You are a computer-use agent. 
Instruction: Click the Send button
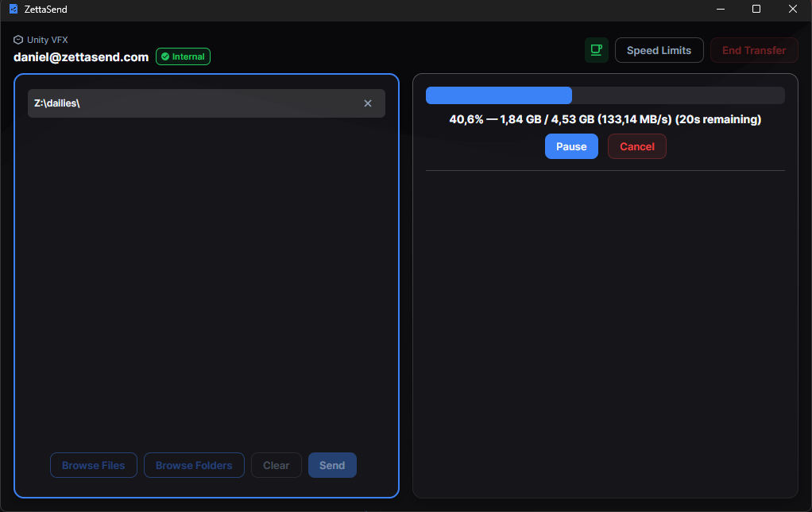[x=332, y=465]
